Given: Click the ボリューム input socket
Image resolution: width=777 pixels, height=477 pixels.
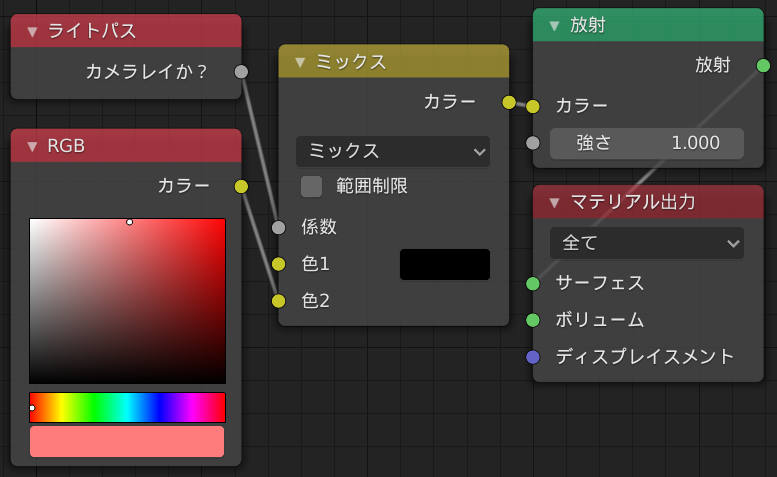Looking at the screenshot, I should point(533,320).
